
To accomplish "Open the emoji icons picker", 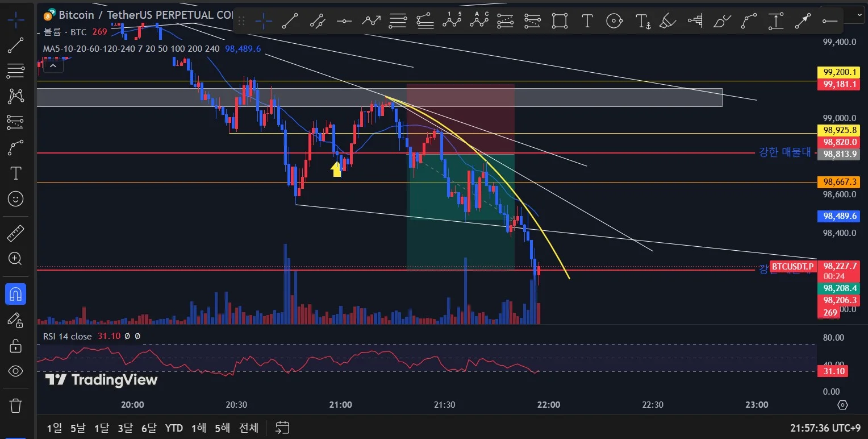I will [x=16, y=198].
